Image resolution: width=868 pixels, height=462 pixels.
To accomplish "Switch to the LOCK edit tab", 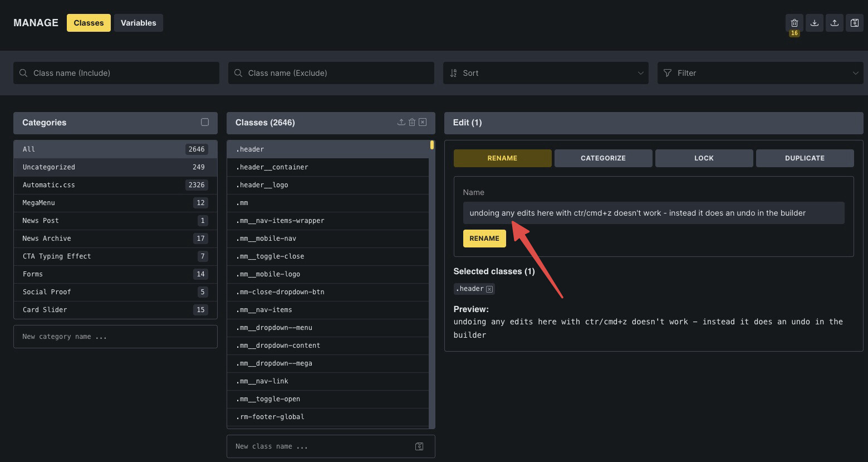I will pos(704,158).
